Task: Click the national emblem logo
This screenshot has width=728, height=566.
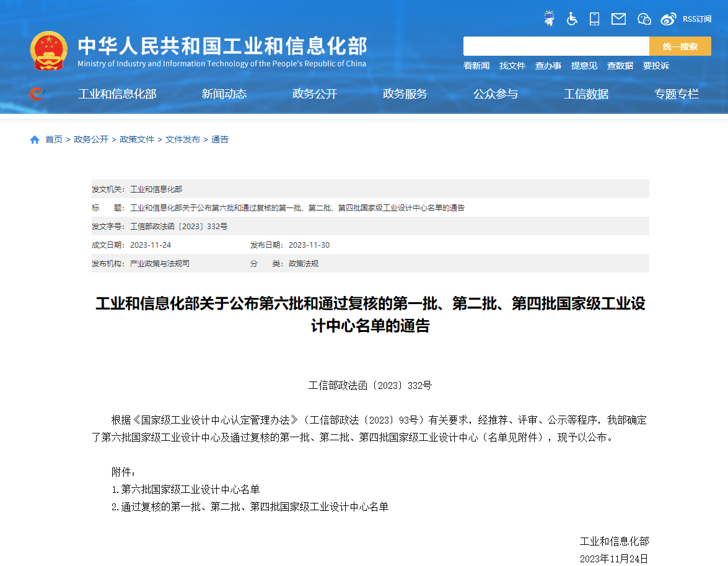Action: 48,51
